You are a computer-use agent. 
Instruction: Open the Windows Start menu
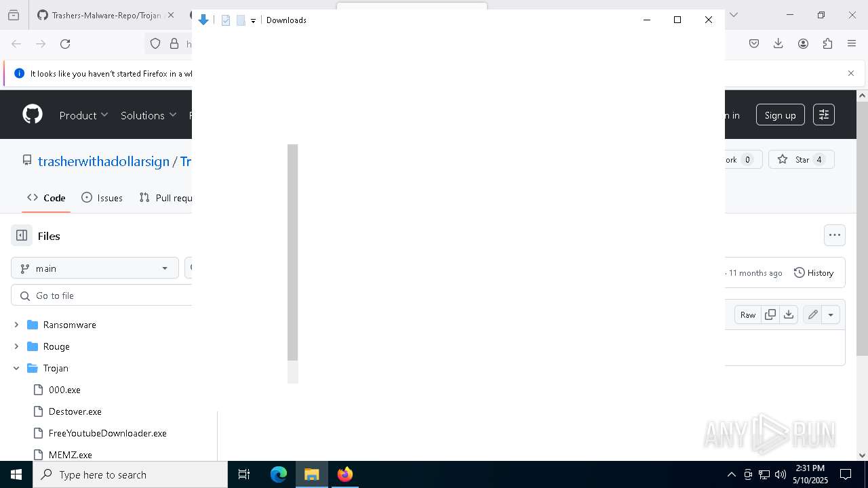coord(16,474)
